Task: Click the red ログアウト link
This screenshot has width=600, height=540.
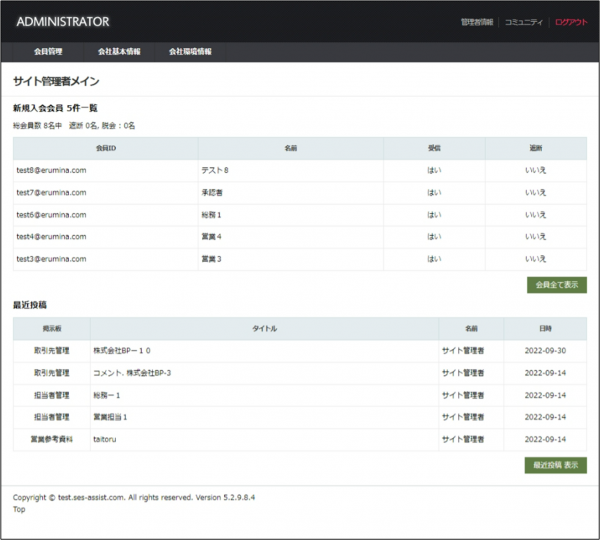Action: (571, 22)
